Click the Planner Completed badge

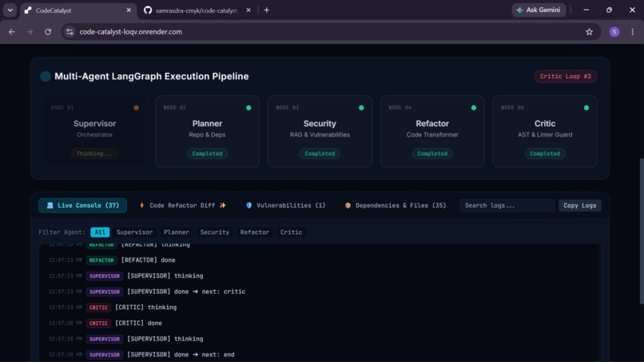coord(207,153)
